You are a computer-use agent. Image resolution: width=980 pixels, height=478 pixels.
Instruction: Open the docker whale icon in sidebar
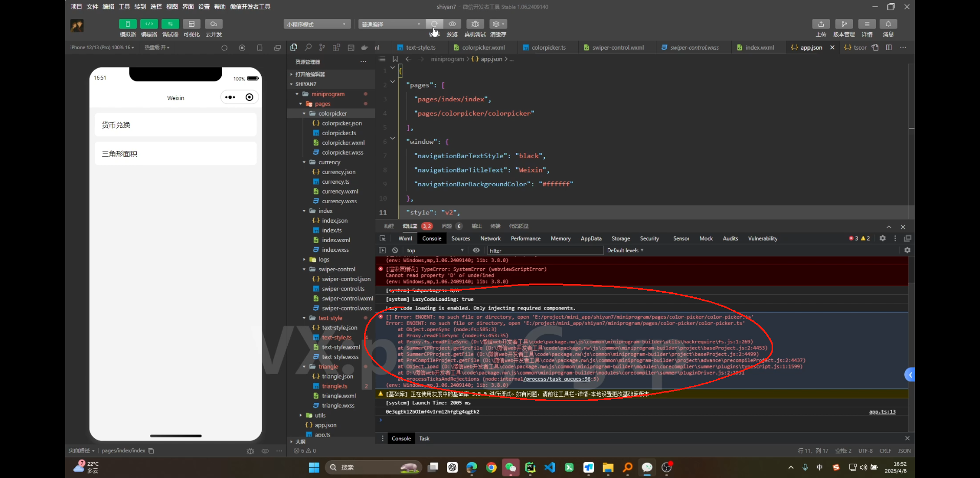click(365, 48)
